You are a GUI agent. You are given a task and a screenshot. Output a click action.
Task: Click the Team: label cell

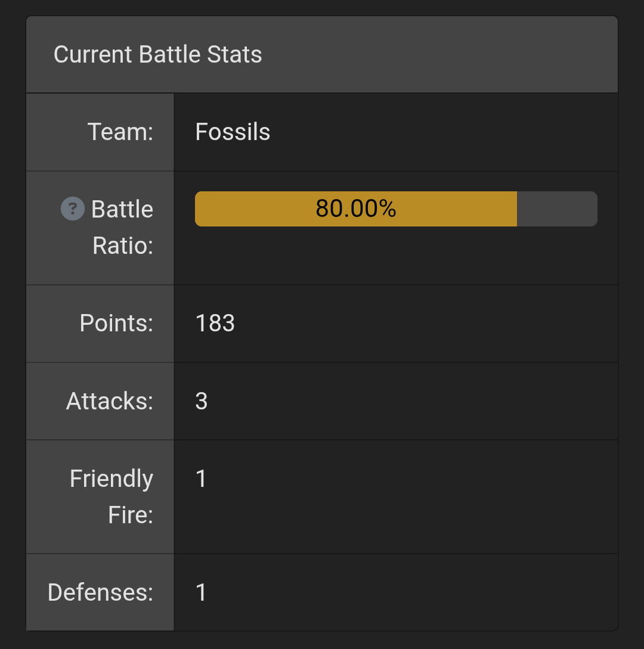pos(100,132)
